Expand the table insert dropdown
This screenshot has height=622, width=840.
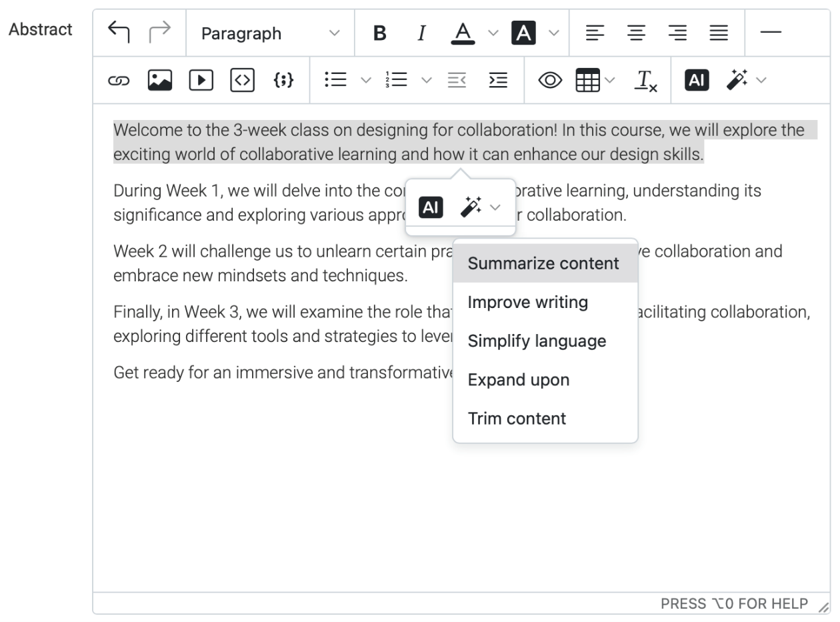coord(610,81)
